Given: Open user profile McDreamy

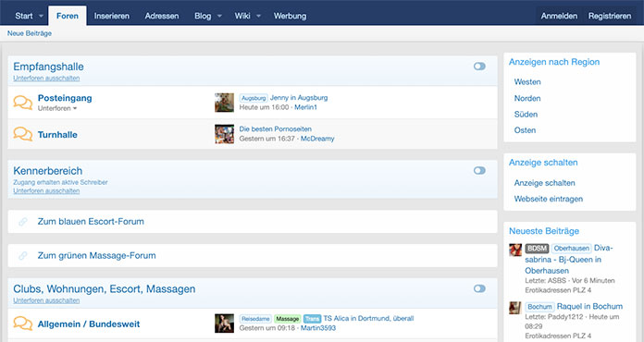Looking at the screenshot, I should (317, 139).
